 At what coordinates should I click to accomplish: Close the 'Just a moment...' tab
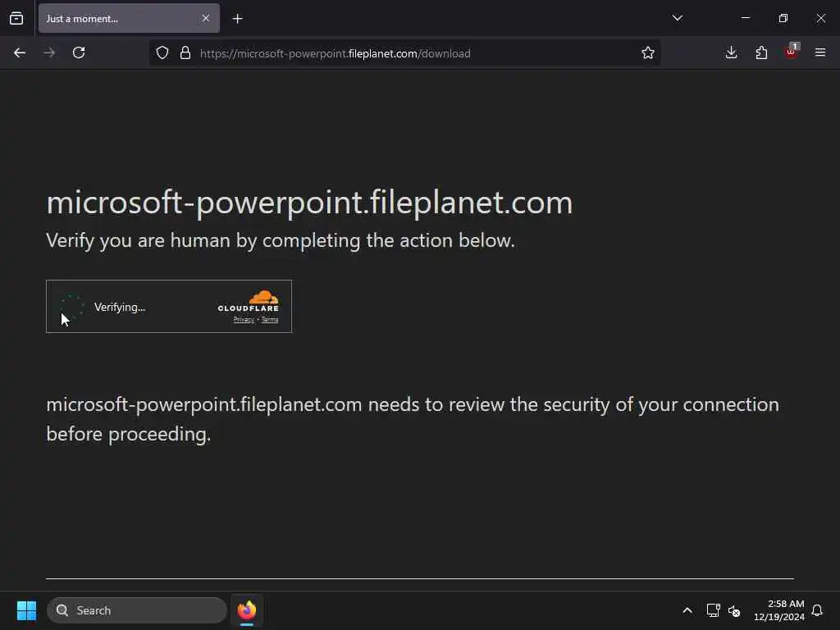206,18
